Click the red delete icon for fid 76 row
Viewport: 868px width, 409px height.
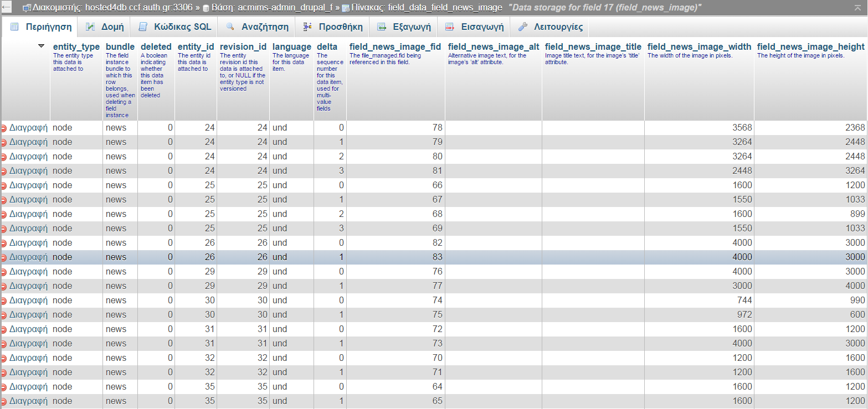click(4, 272)
